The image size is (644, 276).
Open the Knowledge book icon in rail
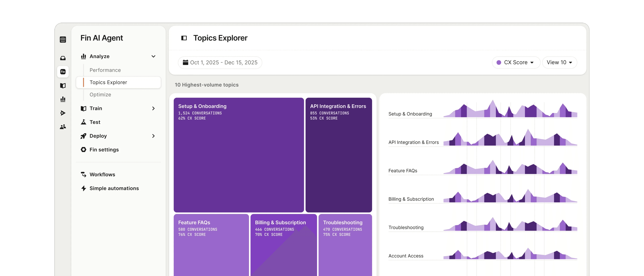pos(63,86)
